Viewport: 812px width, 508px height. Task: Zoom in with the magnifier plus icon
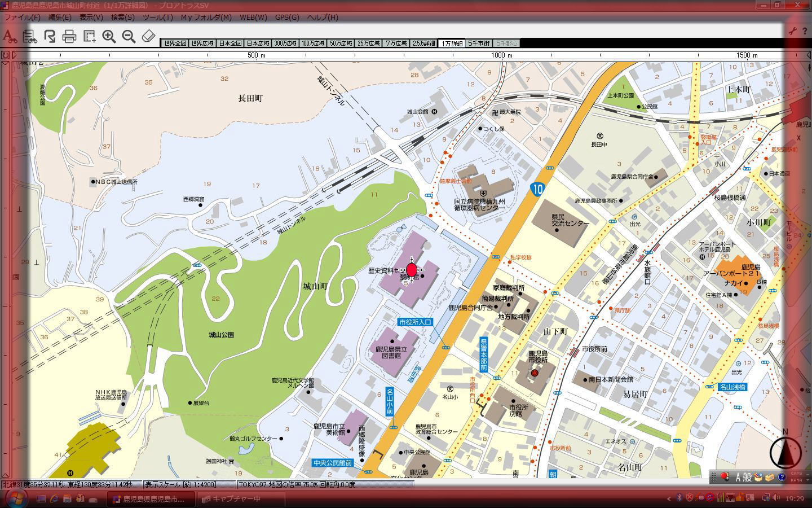pos(109,37)
